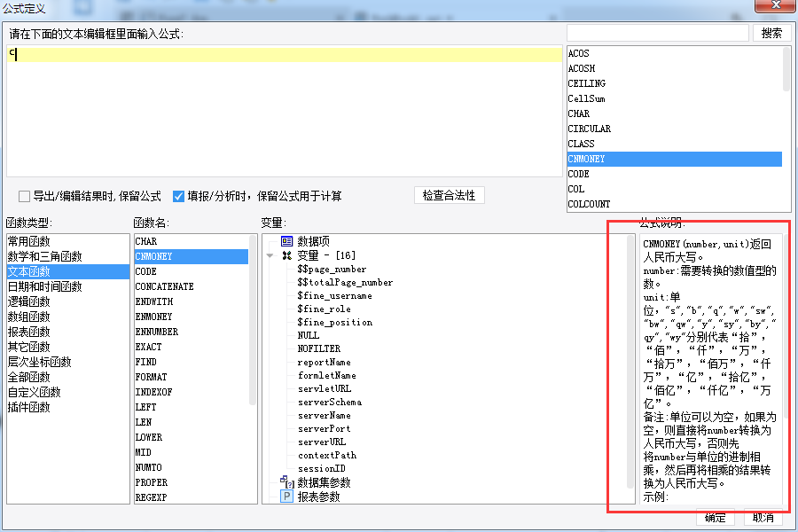This screenshot has width=798, height=532.
Task: Select ENNUMBER function name
Action: coord(192,332)
